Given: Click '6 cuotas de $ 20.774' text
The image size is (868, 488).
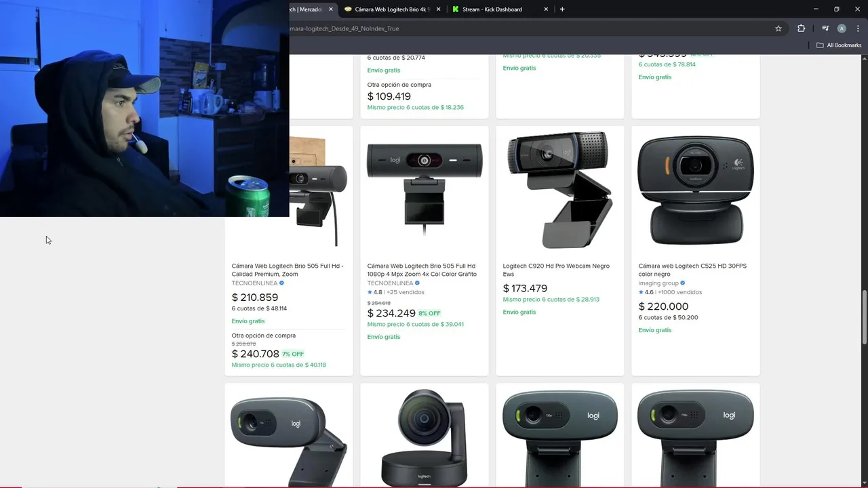Looking at the screenshot, I should click(396, 58).
